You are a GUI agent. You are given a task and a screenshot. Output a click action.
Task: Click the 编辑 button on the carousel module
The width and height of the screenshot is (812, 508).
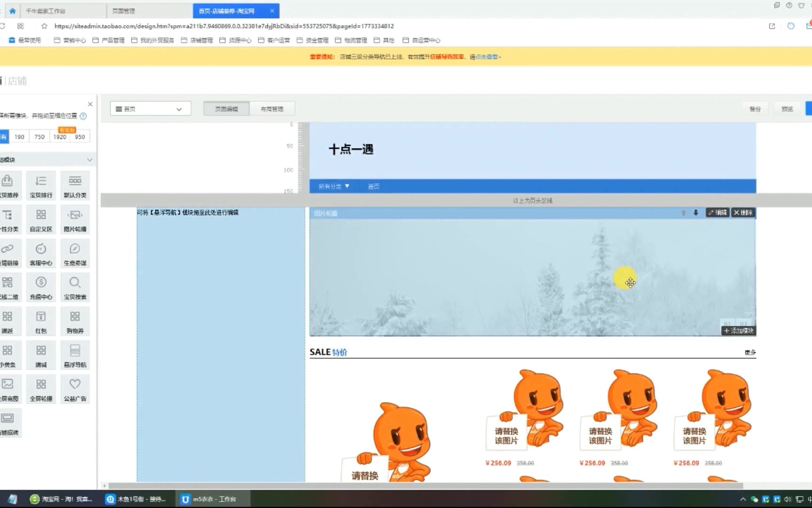coord(717,213)
